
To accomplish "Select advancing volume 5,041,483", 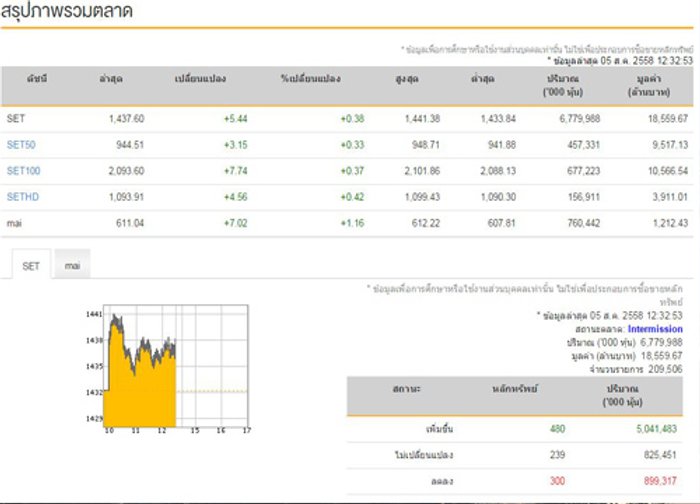I will [x=656, y=429].
